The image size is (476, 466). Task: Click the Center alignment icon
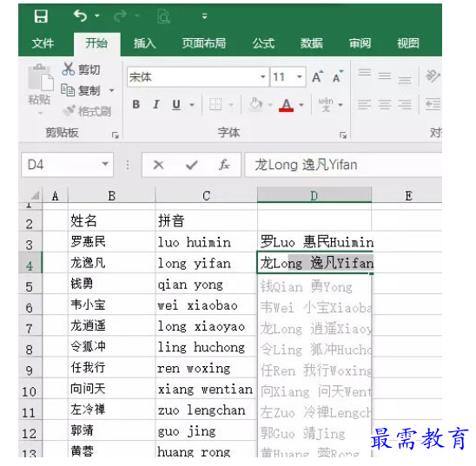tap(385, 105)
